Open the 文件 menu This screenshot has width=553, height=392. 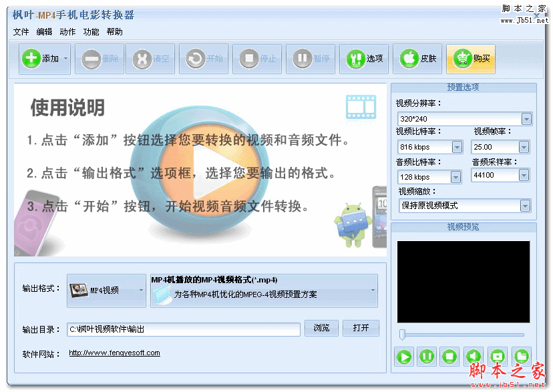(x=21, y=32)
